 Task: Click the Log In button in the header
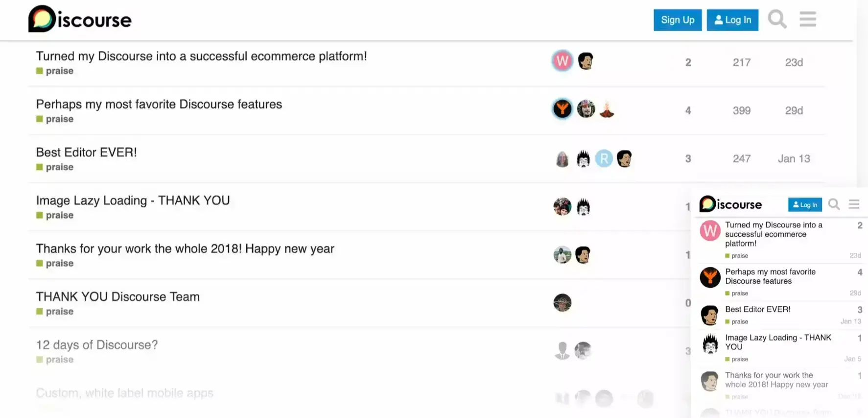tap(732, 20)
